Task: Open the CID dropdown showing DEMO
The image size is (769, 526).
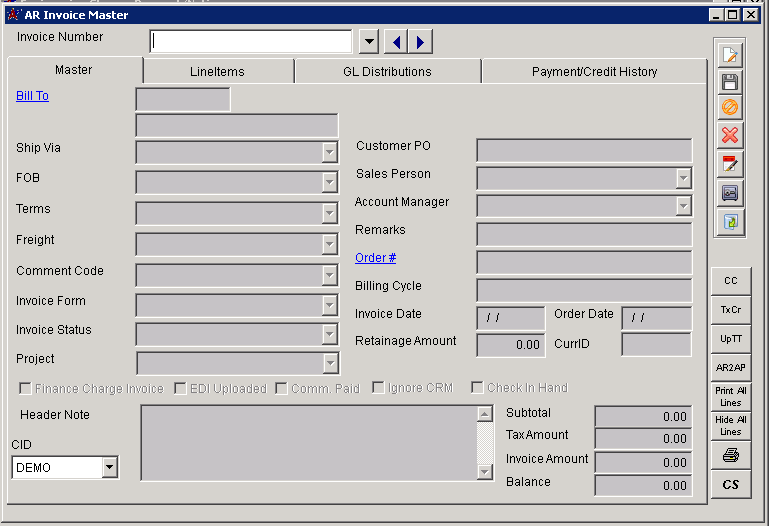Action: (109, 467)
